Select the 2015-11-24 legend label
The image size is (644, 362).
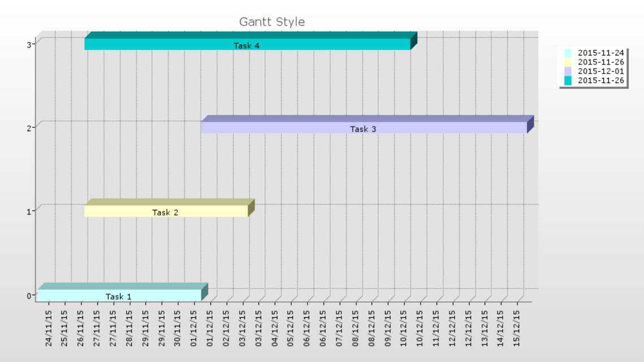point(601,53)
